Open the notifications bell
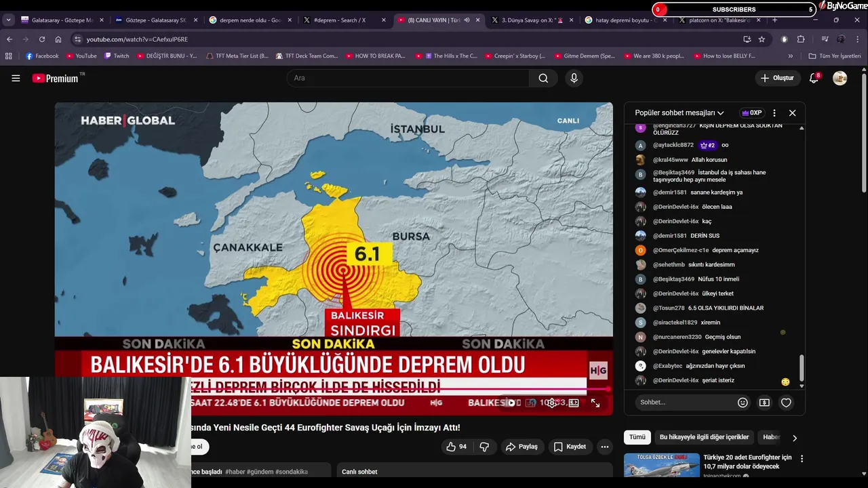The height and width of the screenshot is (488, 868). pos(814,78)
